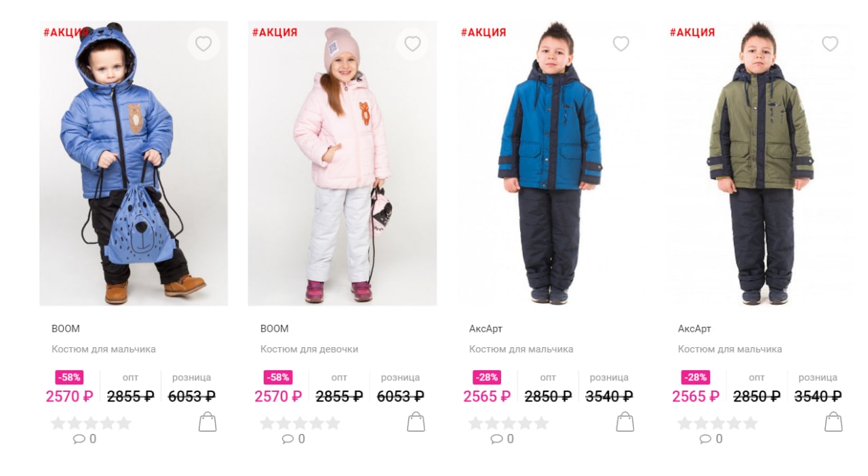Add blue АксАрт suit to shopping bag

(x=625, y=422)
